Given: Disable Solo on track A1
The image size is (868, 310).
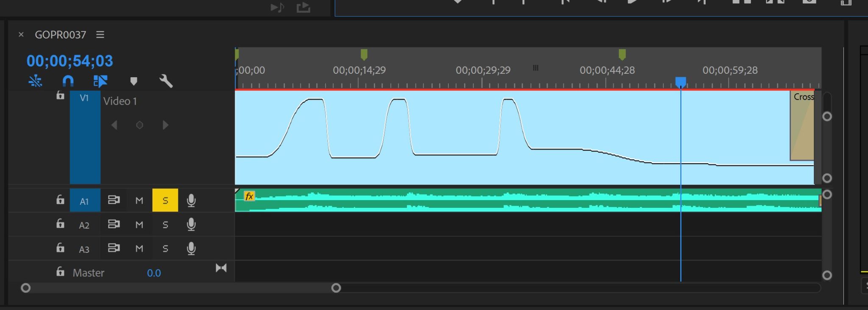Looking at the screenshot, I should 165,200.
